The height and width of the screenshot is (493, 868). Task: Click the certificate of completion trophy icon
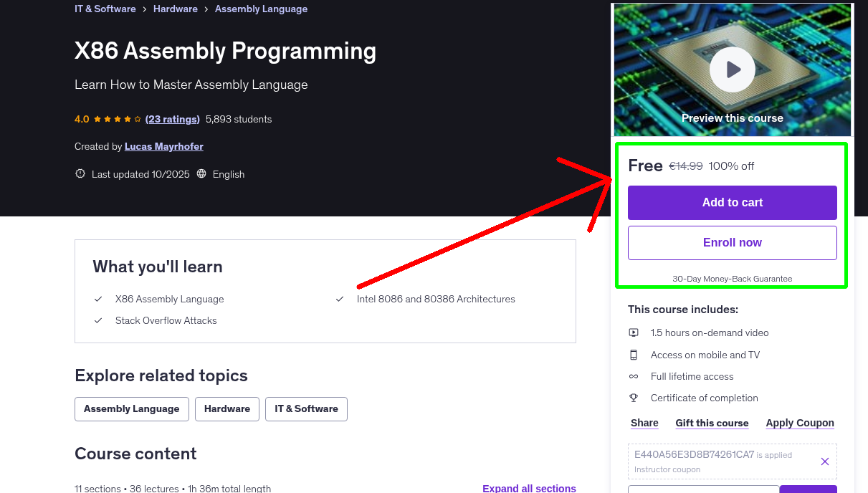[x=634, y=397]
